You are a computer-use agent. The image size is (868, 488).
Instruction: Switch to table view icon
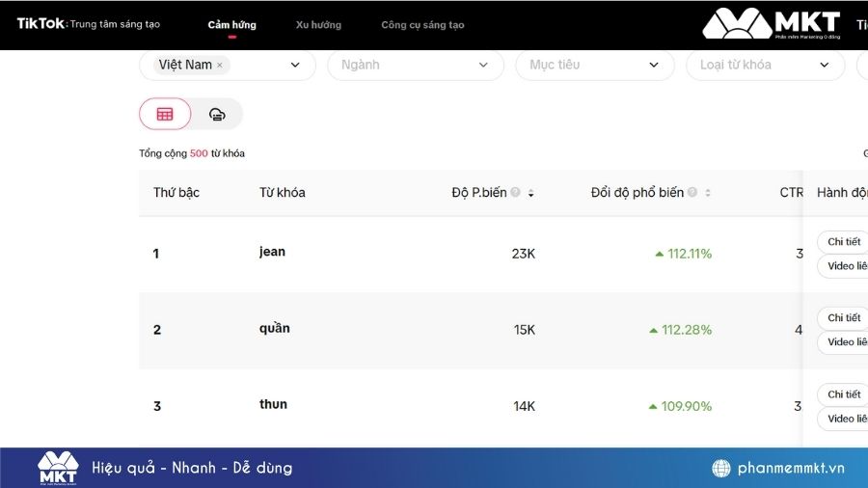click(165, 114)
